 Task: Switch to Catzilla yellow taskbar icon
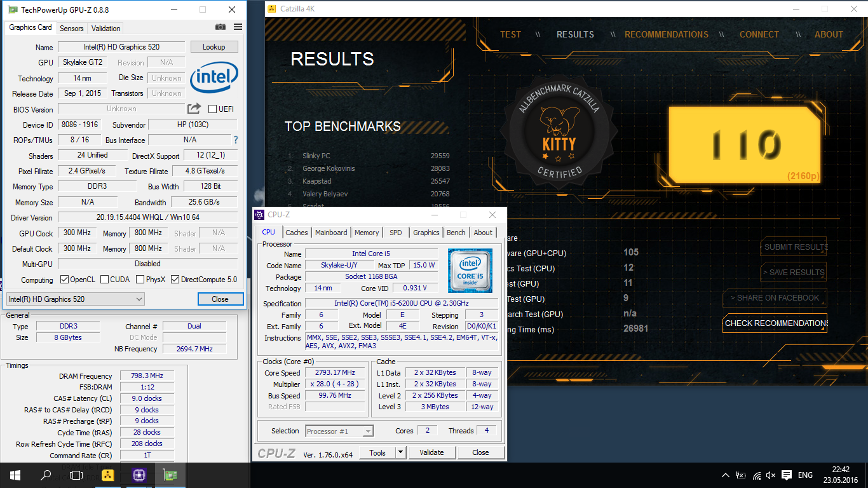(108, 475)
